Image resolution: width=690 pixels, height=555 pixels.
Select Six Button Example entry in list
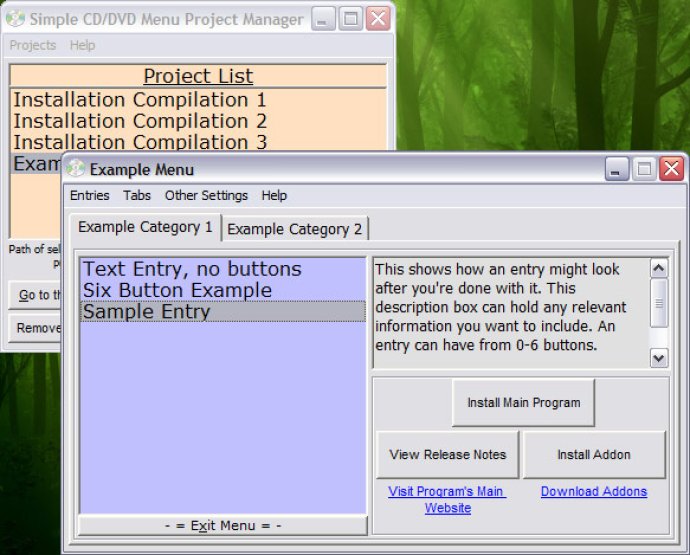point(177,290)
